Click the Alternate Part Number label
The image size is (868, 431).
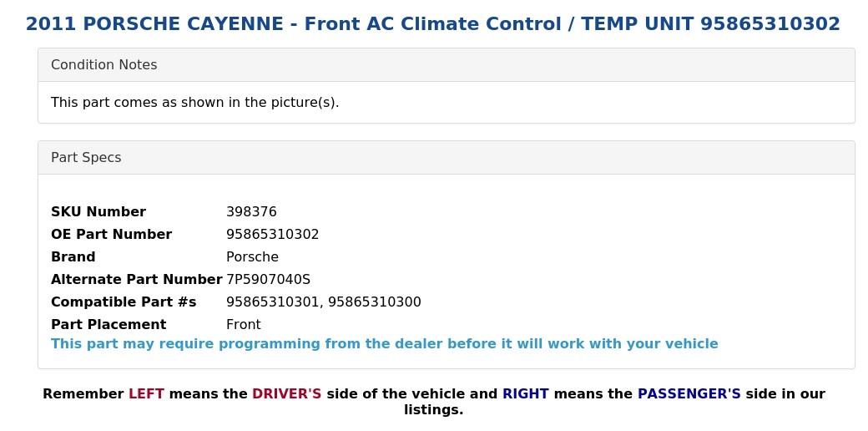[137, 279]
